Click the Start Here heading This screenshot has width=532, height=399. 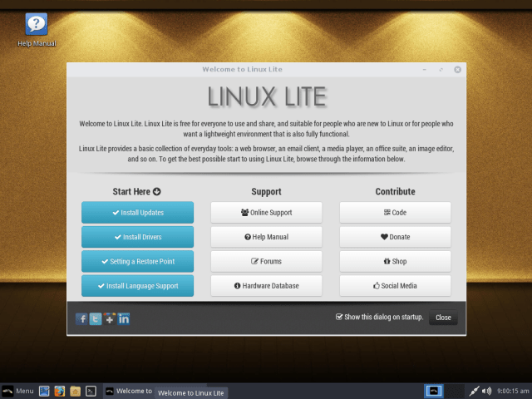pos(136,191)
